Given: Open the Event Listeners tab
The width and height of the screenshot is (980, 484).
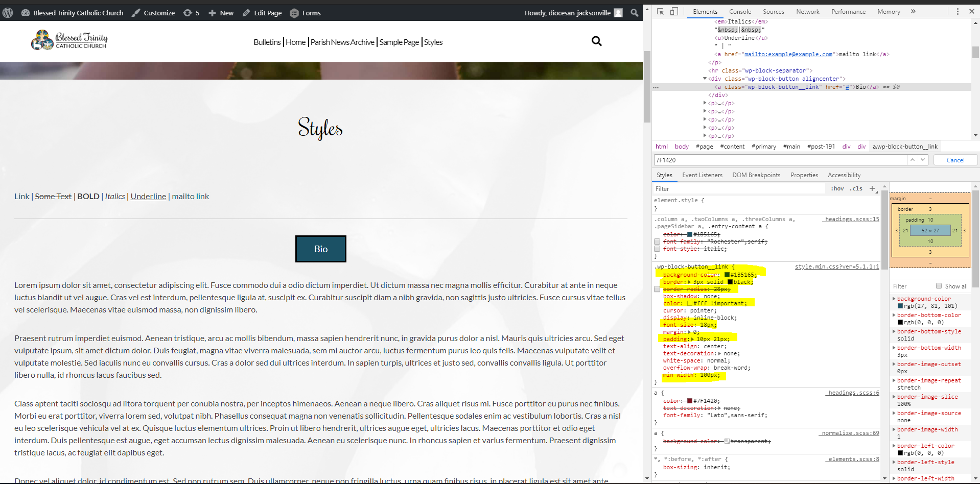Looking at the screenshot, I should (702, 175).
